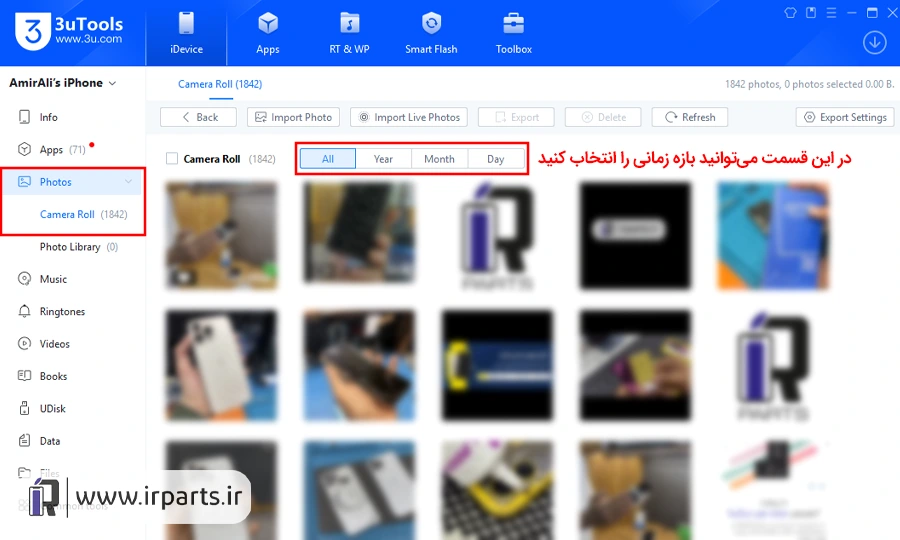
Task: Select the iR logo thumbnail in first row
Action: pyautogui.click(x=497, y=235)
